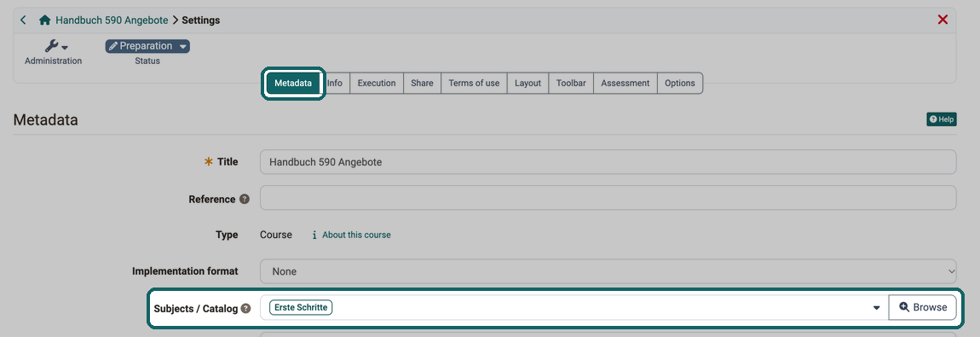The image size is (980, 337).
Task: Show help for the Reference field
Action: click(x=245, y=200)
